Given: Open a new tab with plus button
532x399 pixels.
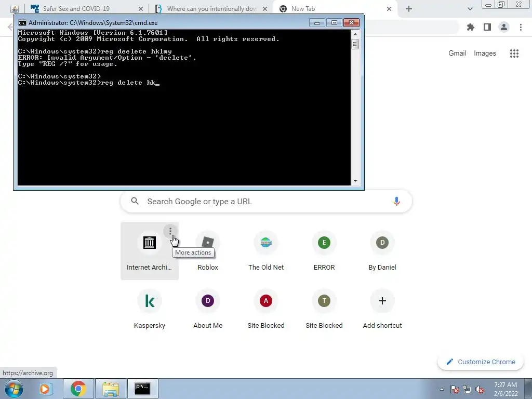Looking at the screenshot, I should 409,9.
